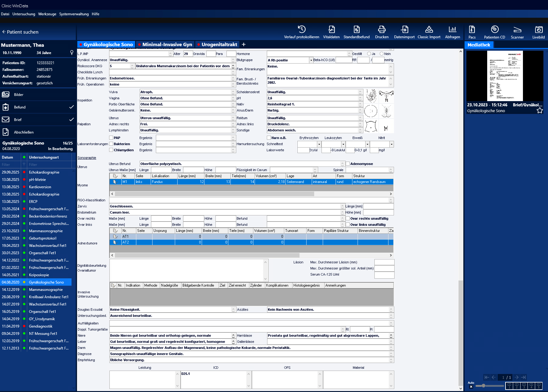Select the Gestillt Ja radio button
548x392 pixels.
[369, 54]
